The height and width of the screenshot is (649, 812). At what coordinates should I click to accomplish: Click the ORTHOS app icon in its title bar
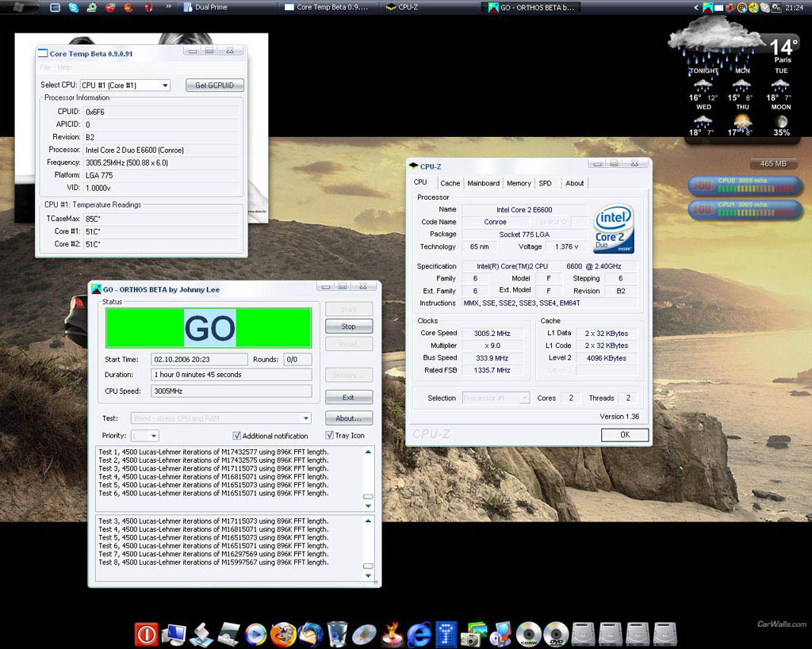(96, 289)
